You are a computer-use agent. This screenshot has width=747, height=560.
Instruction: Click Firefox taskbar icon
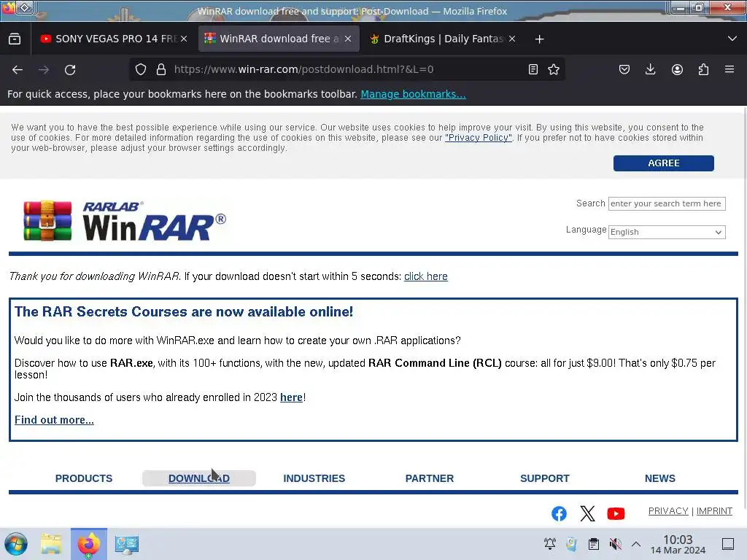coord(88,544)
